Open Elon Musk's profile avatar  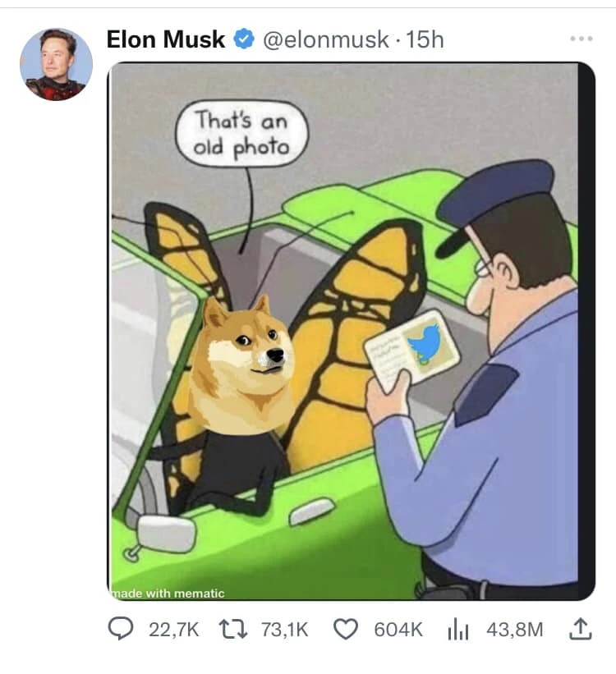pyautogui.click(x=56, y=65)
